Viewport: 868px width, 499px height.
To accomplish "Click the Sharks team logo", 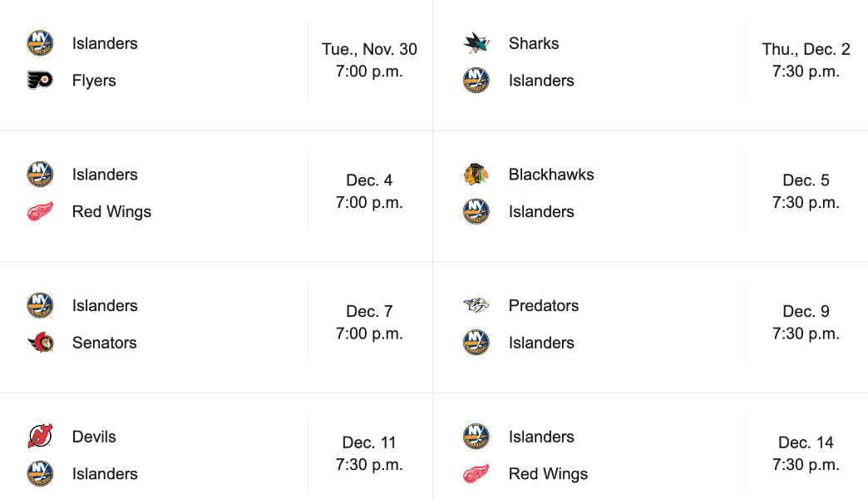I will tap(476, 43).
